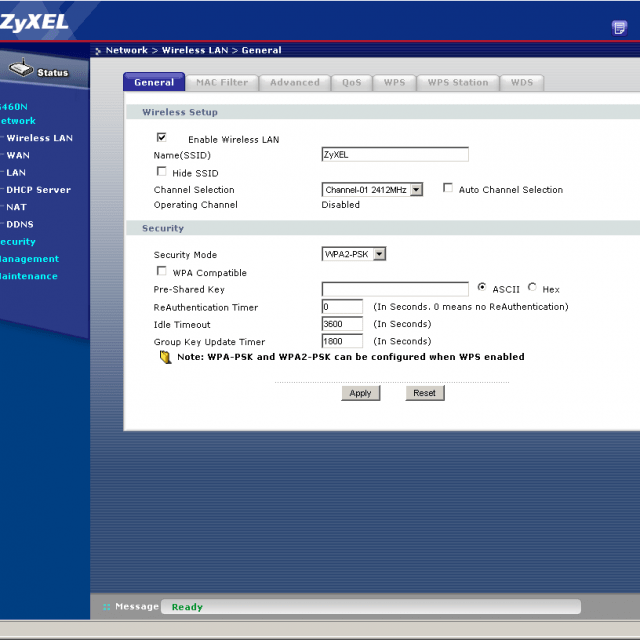Open DHCP Server in sidebar
Viewport: 640px width, 640px height.
point(38,190)
